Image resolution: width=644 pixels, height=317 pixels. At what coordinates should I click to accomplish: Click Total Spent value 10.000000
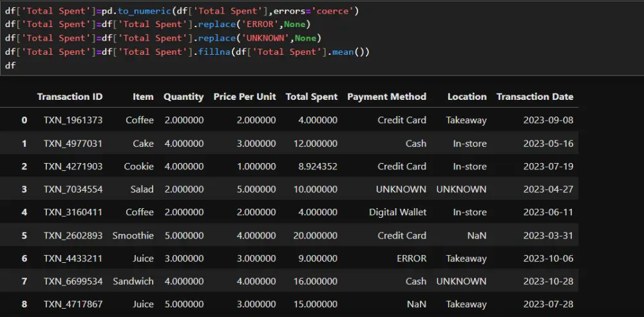pyautogui.click(x=316, y=189)
